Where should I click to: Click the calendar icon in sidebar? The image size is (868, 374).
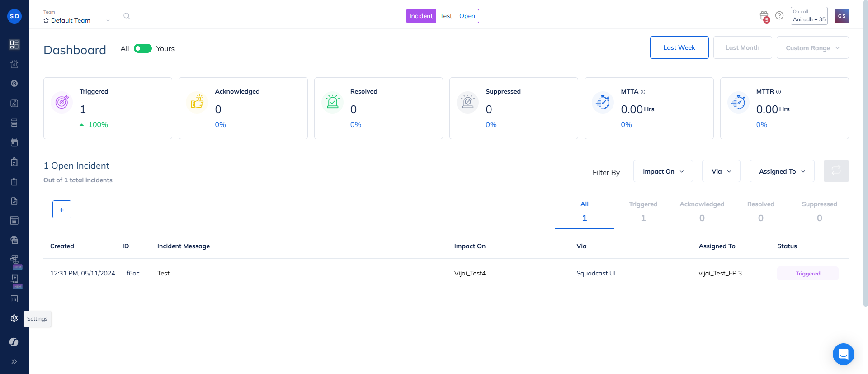coord(14,142)
